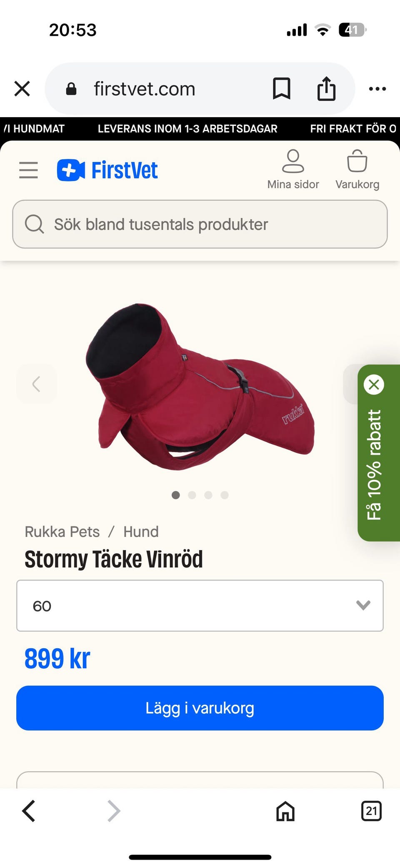This screenshot has width=400, height=868.
Task: Open the Rukka Pets breadcrumb link
Action: 62,532
